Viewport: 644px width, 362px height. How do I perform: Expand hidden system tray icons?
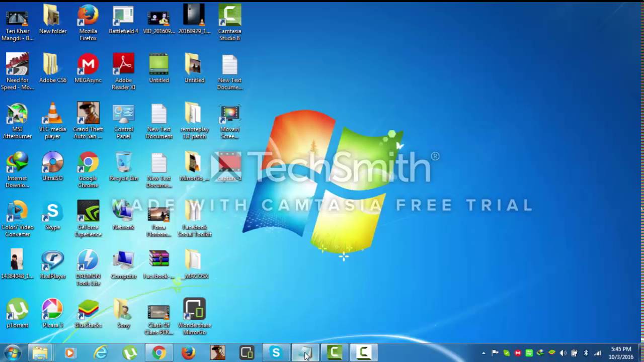483,352
